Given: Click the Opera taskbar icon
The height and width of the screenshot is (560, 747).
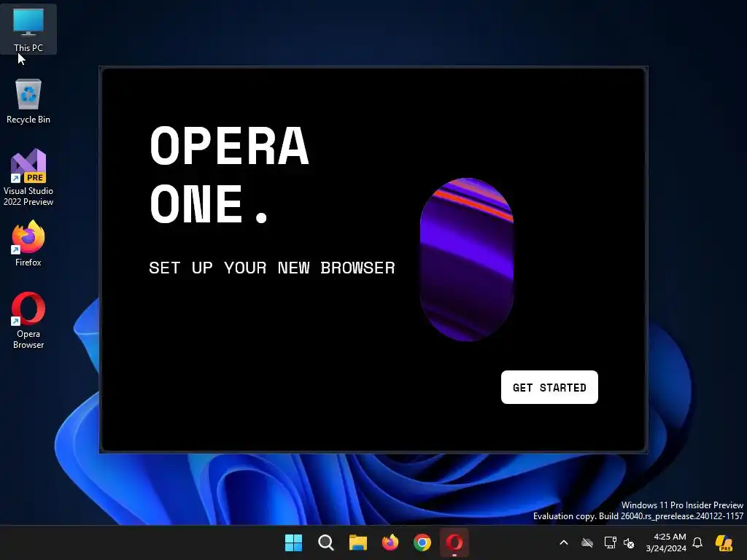Looking at the screenshot, I should [454, 542].
